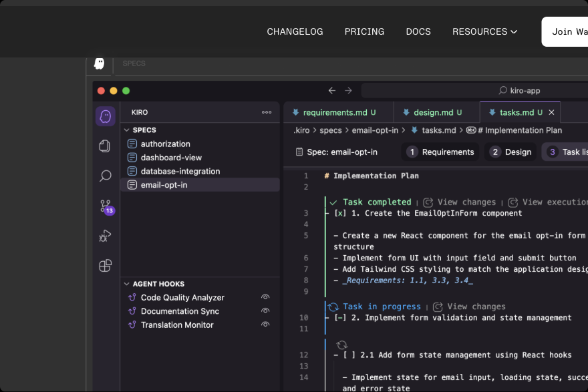Image resolution: width=588 pixels, height=392 pixels.
Task: Click the Task in progress sync icon
Action: [x=333, y=307]
